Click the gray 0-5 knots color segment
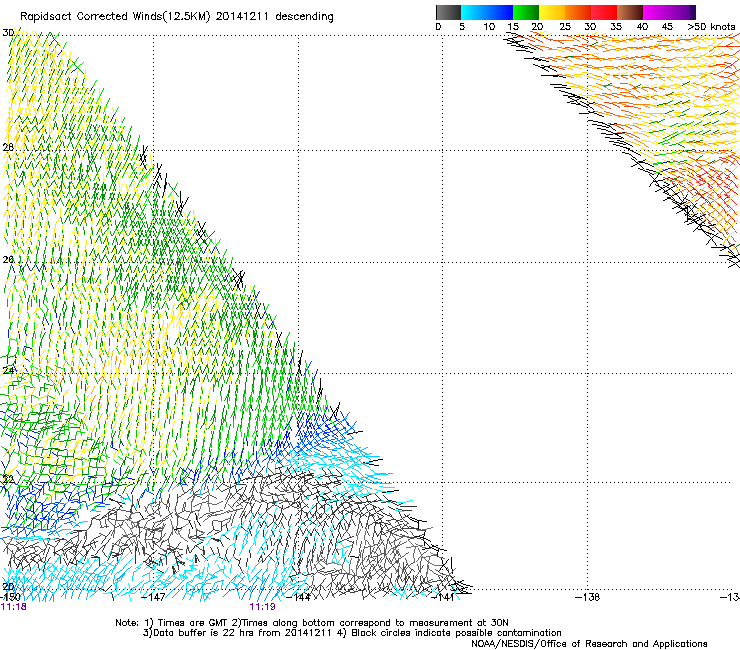 (448, 12)
